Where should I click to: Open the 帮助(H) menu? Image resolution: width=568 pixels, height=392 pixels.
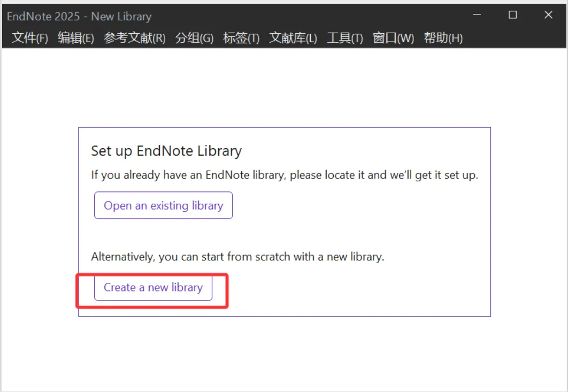click(443, 37)
